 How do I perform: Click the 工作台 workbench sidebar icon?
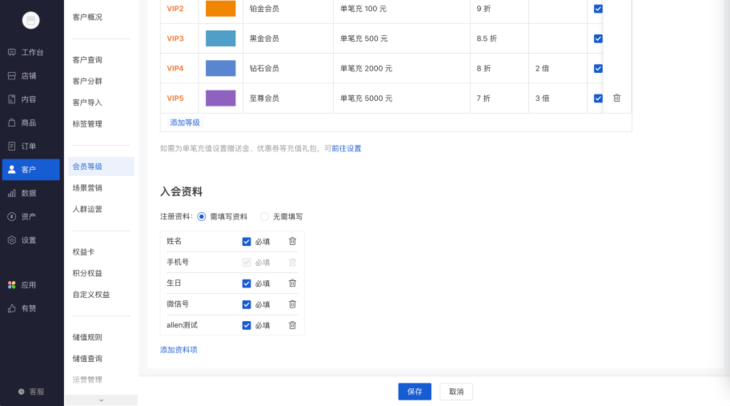tap(12, 52)
